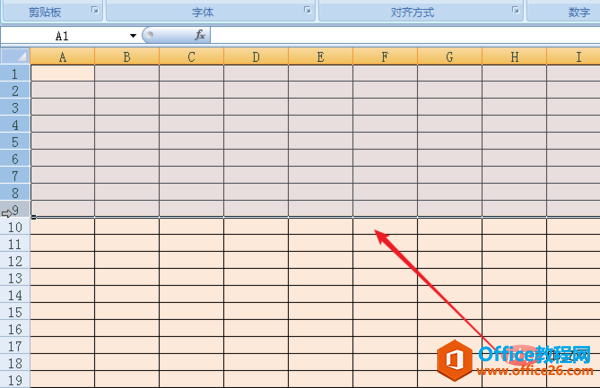Click cell G14
Viewport: 600px width, 388px height.
pos(450,295)
